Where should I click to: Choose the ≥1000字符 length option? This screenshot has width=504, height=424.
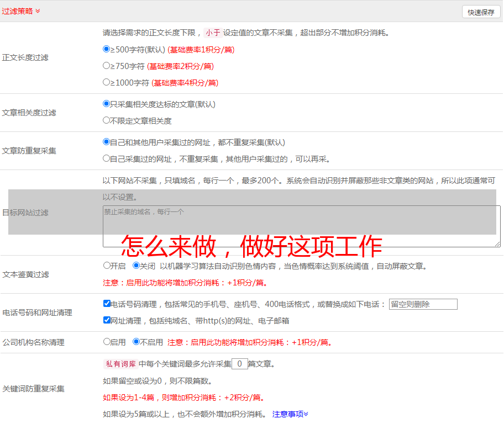pyautogui.click(x=107, y=82)
